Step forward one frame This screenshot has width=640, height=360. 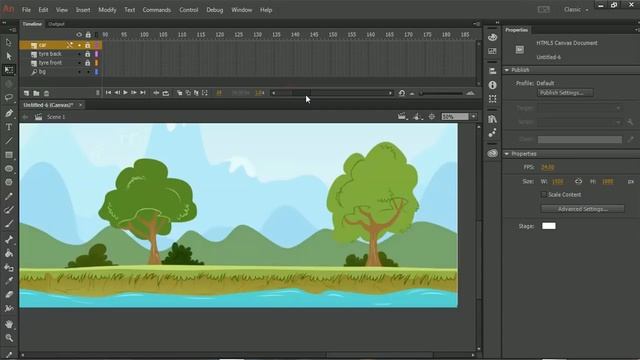point(134,93)
